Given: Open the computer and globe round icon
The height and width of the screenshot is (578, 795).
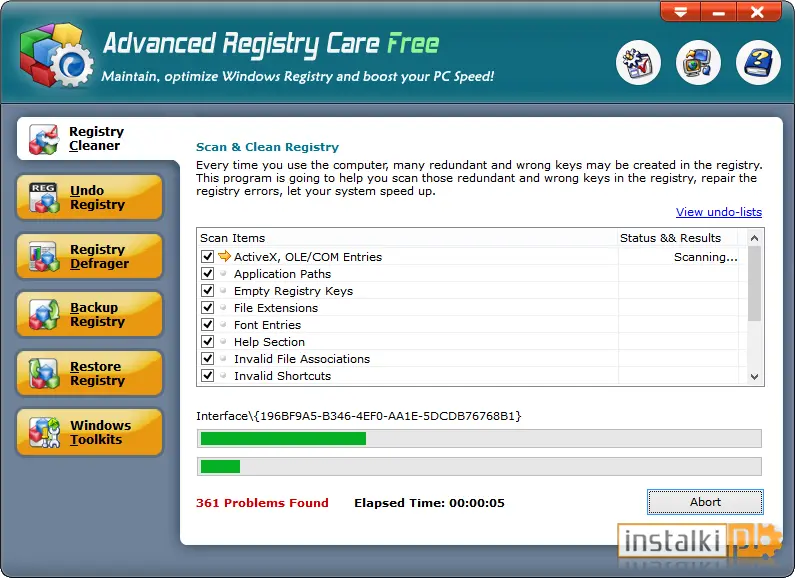Looking at the screenshot, I should (x=698, y=63).
